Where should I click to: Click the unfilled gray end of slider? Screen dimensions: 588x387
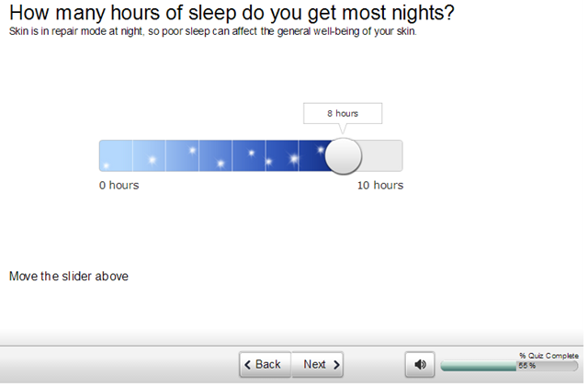pos(384,156)
